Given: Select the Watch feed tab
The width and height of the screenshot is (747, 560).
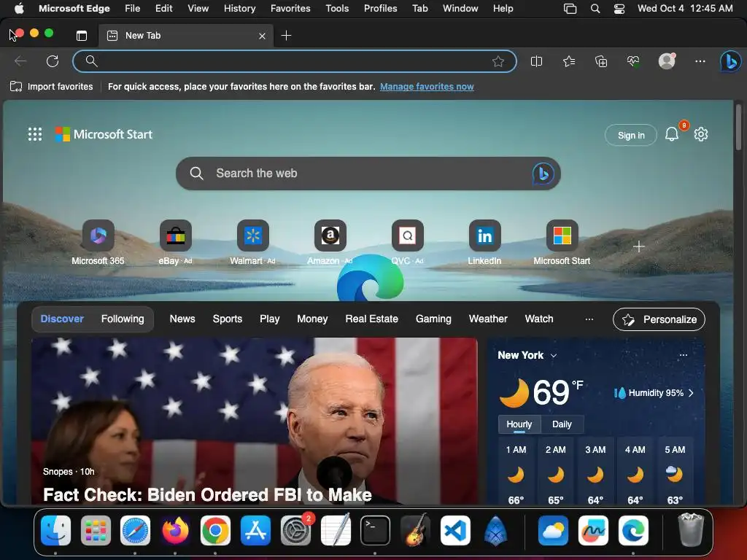Looking at the screenshot, I should pos(539,319).
